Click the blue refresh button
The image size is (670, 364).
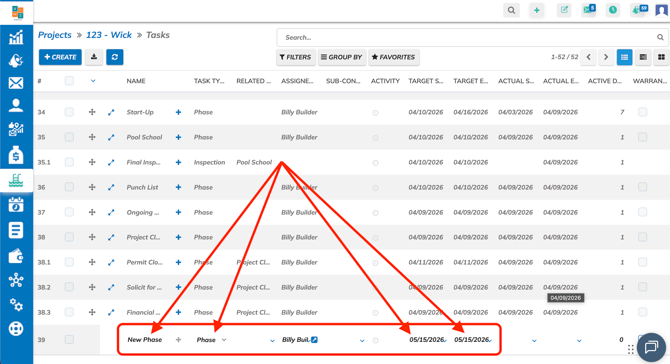[115, 57]
